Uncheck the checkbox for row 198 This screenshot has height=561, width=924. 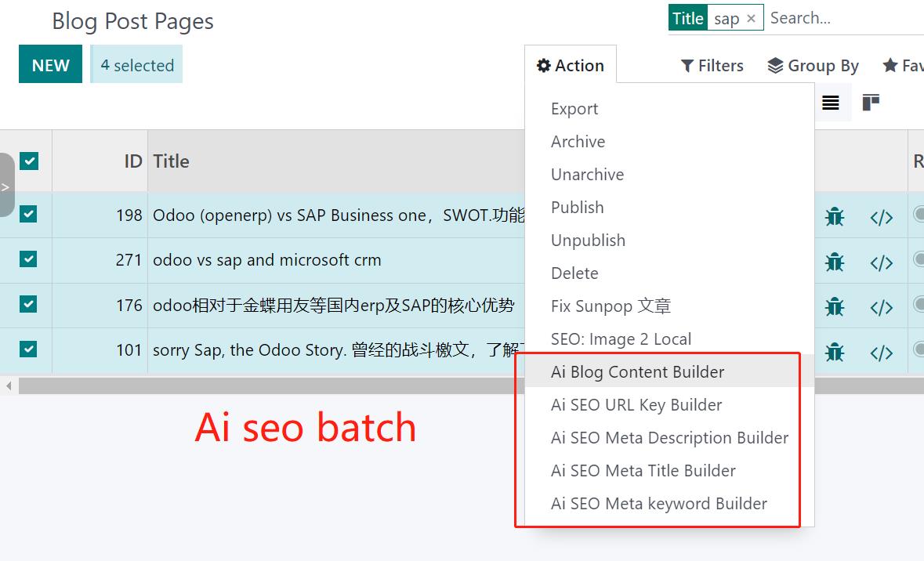[x=29, y=214]
